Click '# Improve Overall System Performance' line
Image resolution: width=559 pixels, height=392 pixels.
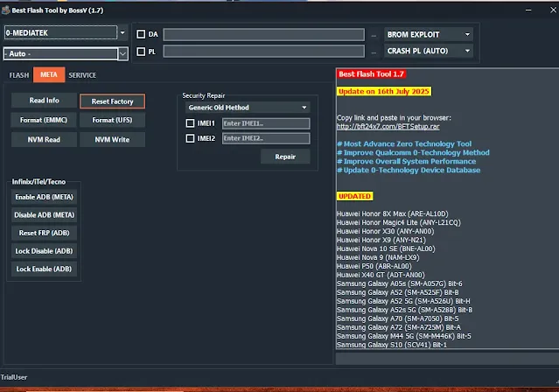click(x=407, y=162)
